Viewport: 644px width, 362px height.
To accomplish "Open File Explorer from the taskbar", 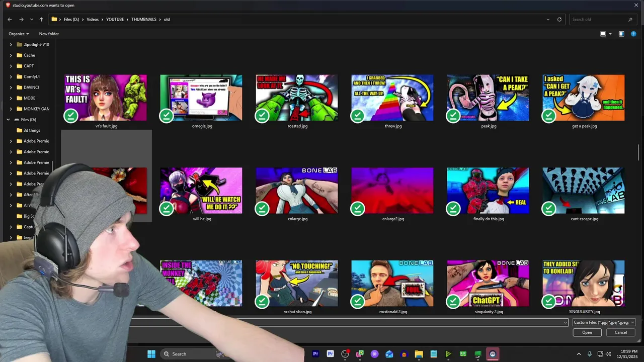I will click(x=419, y=354).
